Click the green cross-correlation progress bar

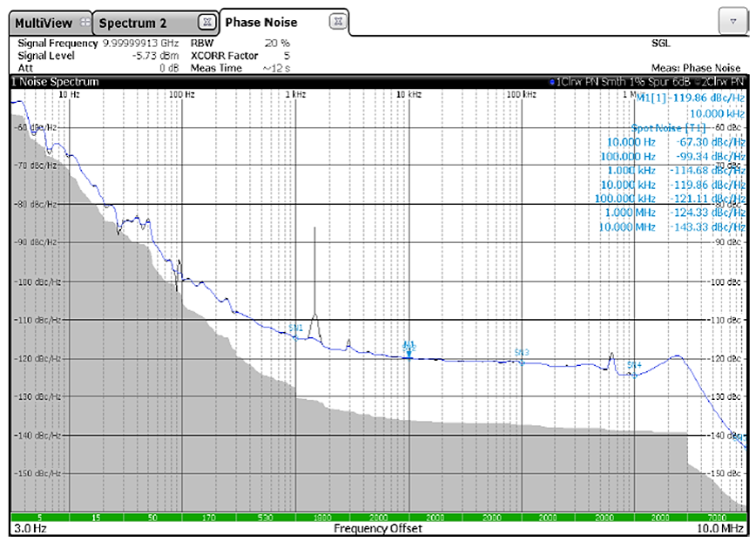378,517
